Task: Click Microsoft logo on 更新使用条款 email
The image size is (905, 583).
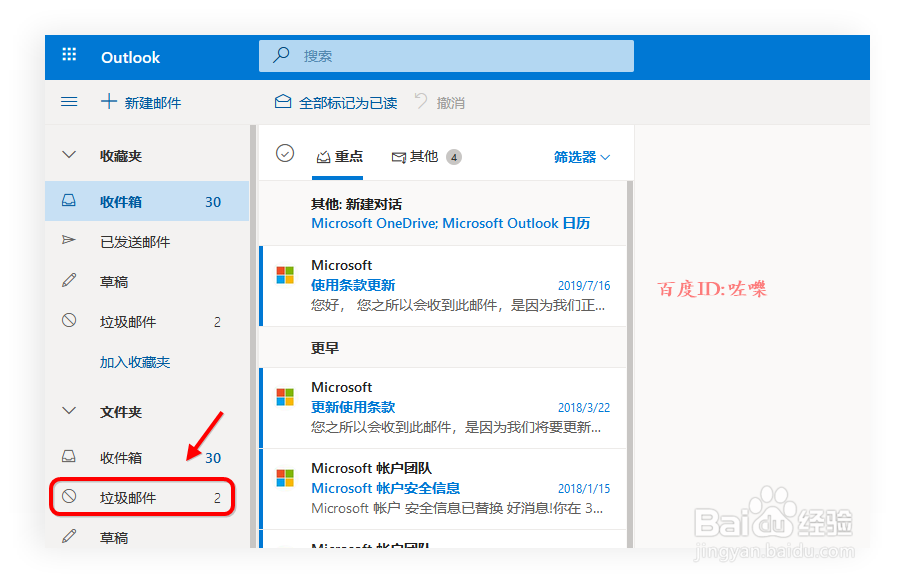Action: (x=285, y=397)
